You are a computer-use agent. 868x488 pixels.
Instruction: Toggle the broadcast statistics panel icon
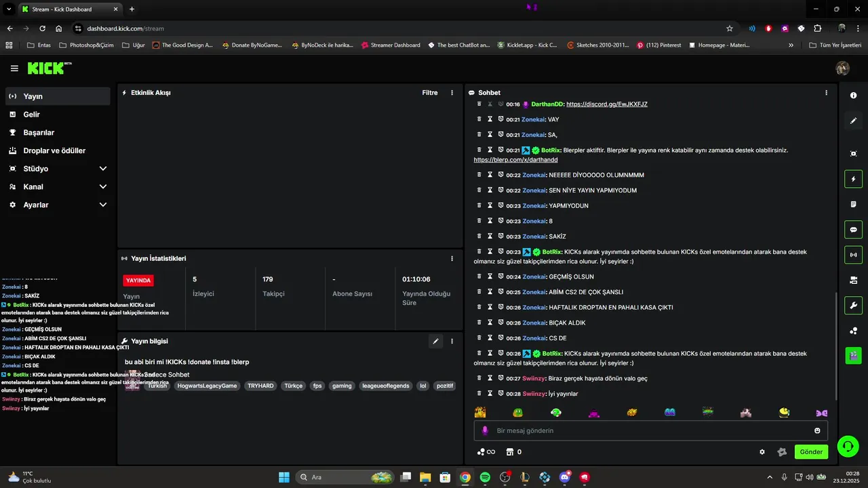pyautogui.click(x=853, y=255)
